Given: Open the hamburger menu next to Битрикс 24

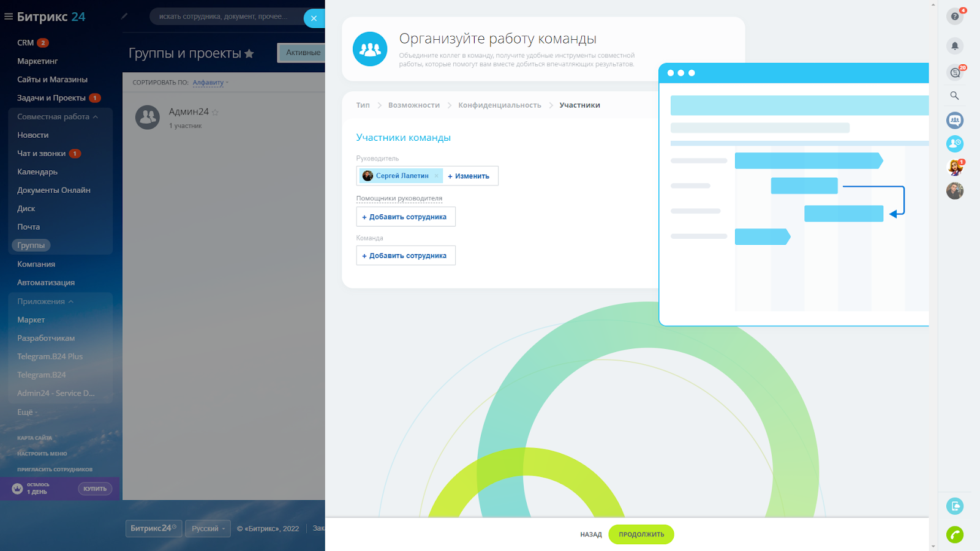Looking at the screenshot, I should coord(9,17).
